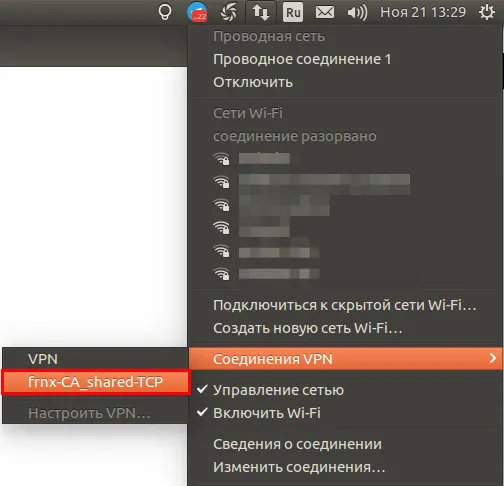Click Настроить VPN… entry
Viewport: 504px width, 486px height.
click(x=95, y=413)
